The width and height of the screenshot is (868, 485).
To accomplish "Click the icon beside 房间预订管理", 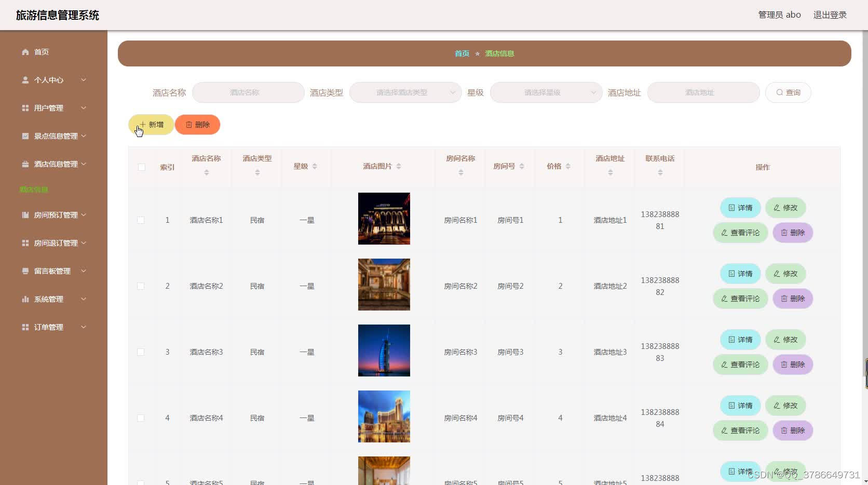I will (x=25, y=215).
